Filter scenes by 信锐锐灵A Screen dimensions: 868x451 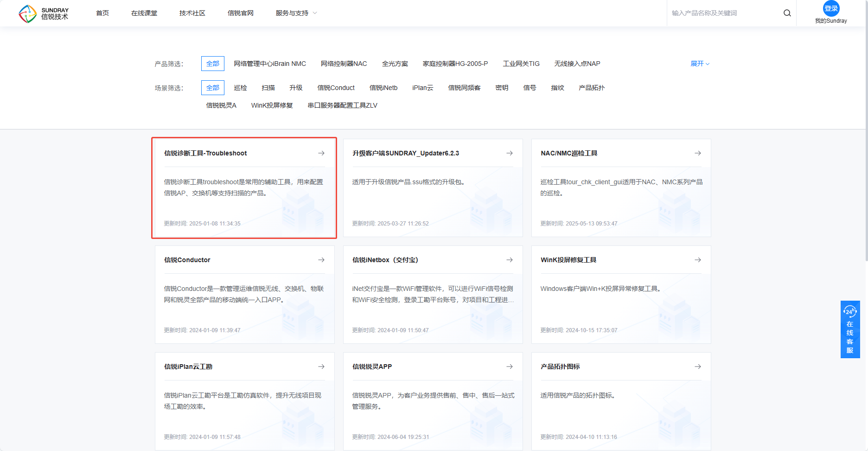pyautogui.click(x=221, y=105)
